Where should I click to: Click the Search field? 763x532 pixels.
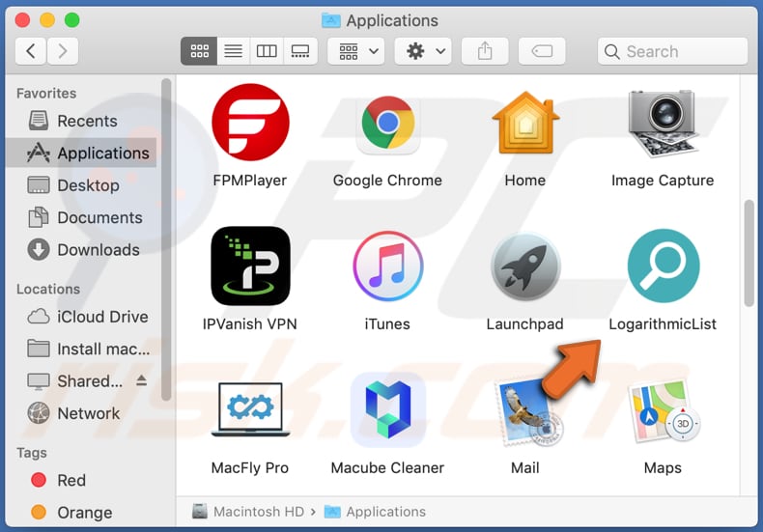[672, 51]
